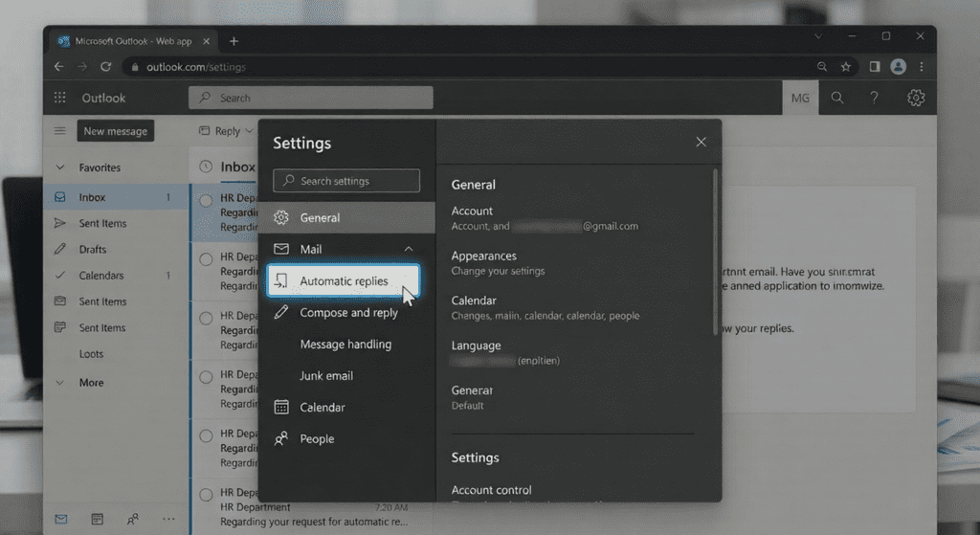The height and width of the screenshot is (535, 980).
Task: Open the Reply dropdown arrow
Action: [x=249, y=130]
